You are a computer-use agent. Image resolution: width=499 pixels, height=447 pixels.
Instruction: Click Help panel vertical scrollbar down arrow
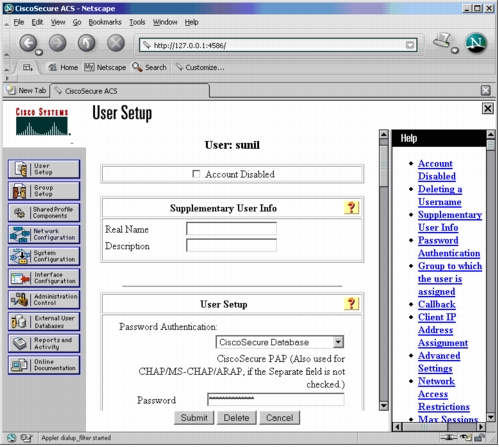click(490, 417)
